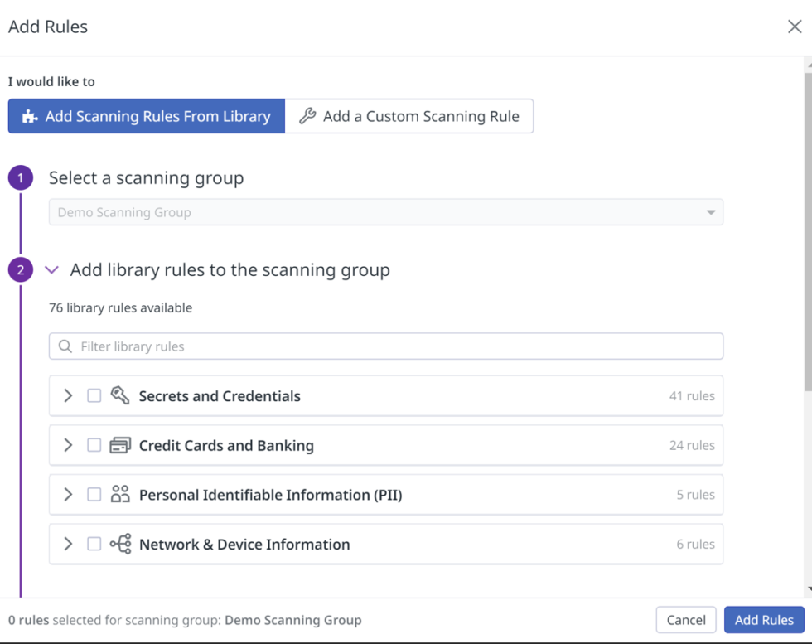Cancel the Add Rules dialog
This screenshot has width=812, height=644.
(x=686, y=619)
